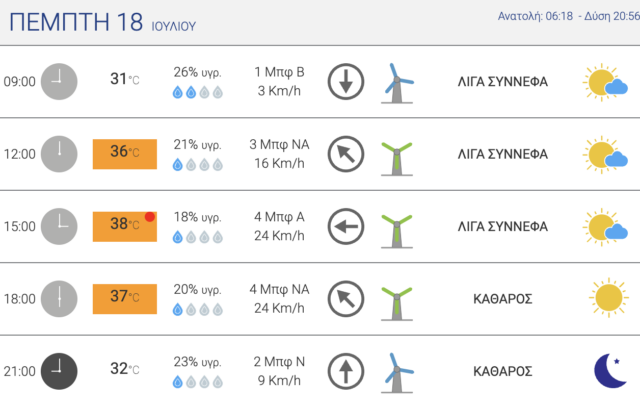This screenshot has height=406, width=640.
Task: Click the east wind arrow at 15:00
Action: point(346,227)
